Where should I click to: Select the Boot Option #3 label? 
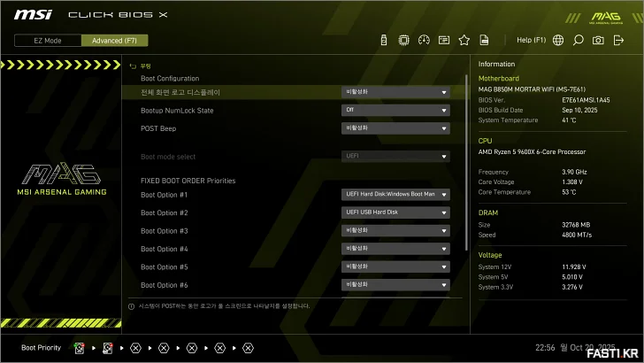pyautogui.click(x=164, y=231)
